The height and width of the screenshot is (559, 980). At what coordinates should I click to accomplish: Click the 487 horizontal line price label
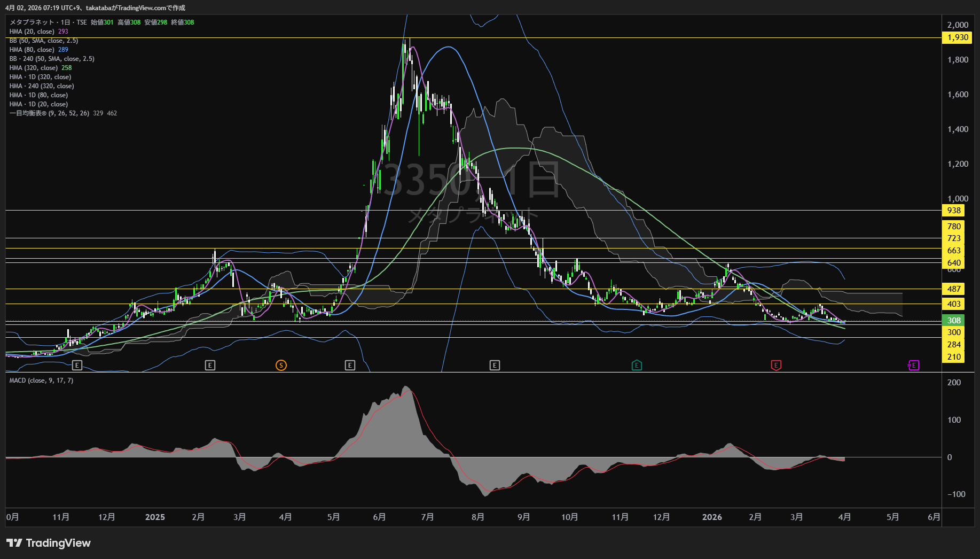(x=954, y=289)
